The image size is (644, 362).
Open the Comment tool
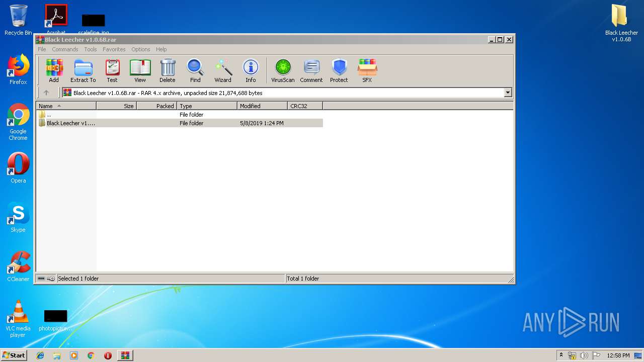point(311,71)
